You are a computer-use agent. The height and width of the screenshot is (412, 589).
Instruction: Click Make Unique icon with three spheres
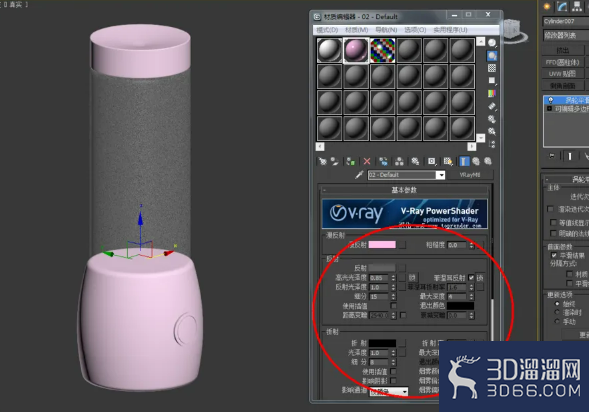(x=399, y=161)
